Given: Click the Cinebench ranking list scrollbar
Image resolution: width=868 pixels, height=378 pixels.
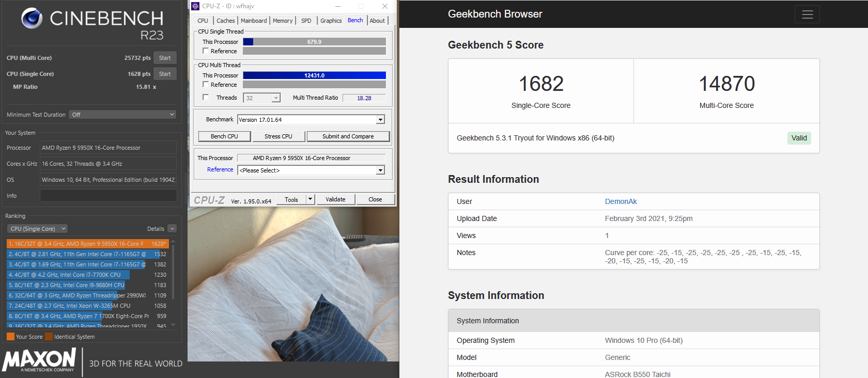Looking at the screenshot, I should [x=173, y=272].
